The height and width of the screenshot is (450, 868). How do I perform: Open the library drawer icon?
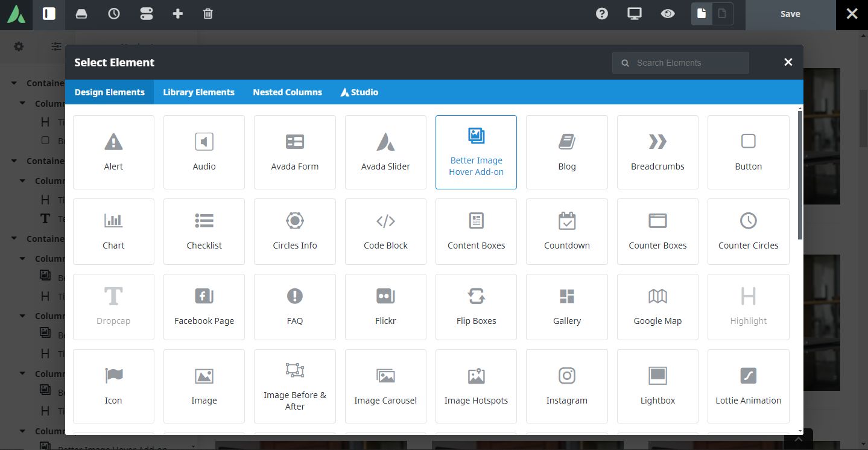(x=81, y=14)
